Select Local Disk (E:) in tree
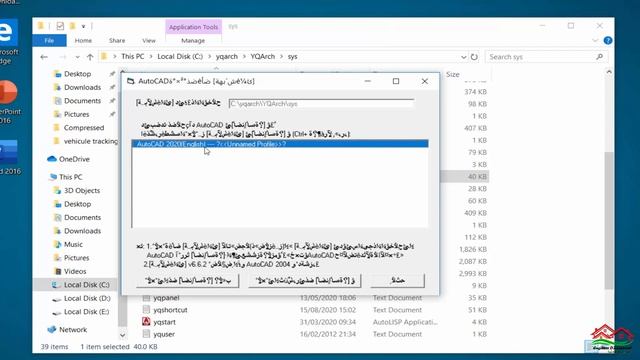This screenshot has width=640, height=360. coord(86,312)
